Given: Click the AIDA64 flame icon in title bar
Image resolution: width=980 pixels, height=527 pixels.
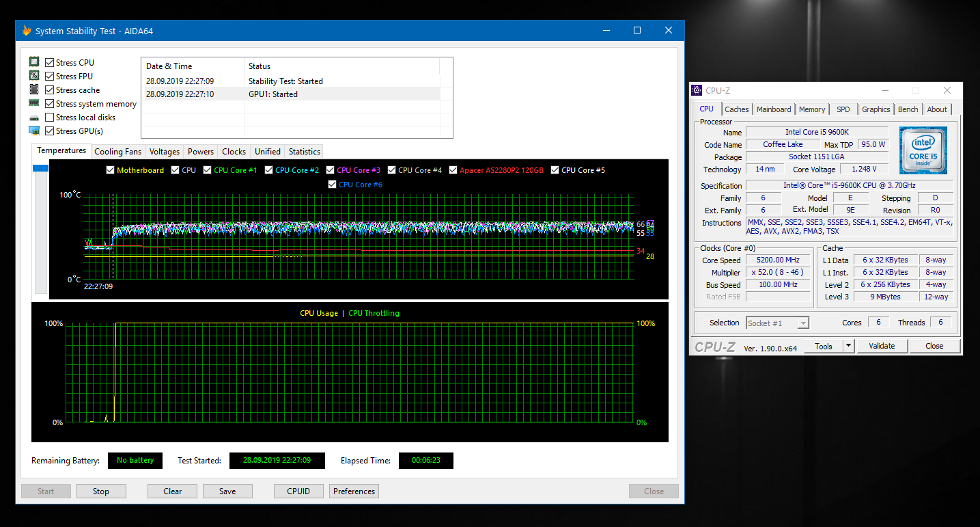Looking at the screenshot, I should pos(27,31).
